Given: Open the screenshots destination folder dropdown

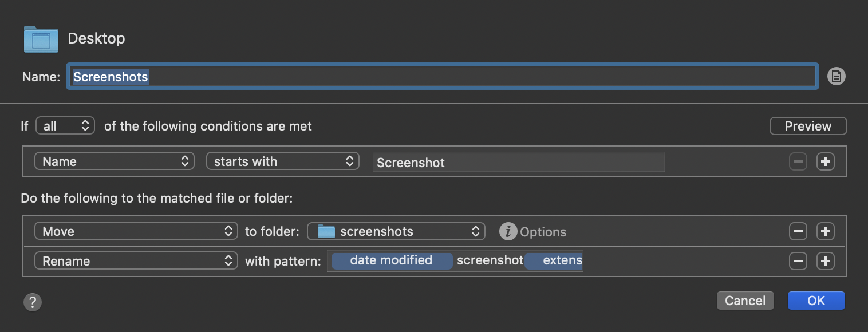Looking at the screenshot, I should 396,231.
